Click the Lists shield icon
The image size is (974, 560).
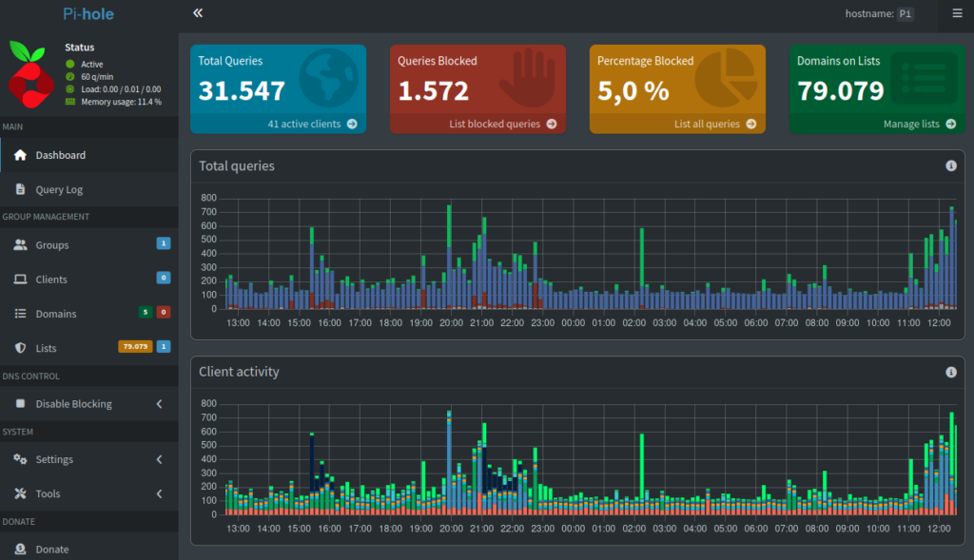pos(21,348)
